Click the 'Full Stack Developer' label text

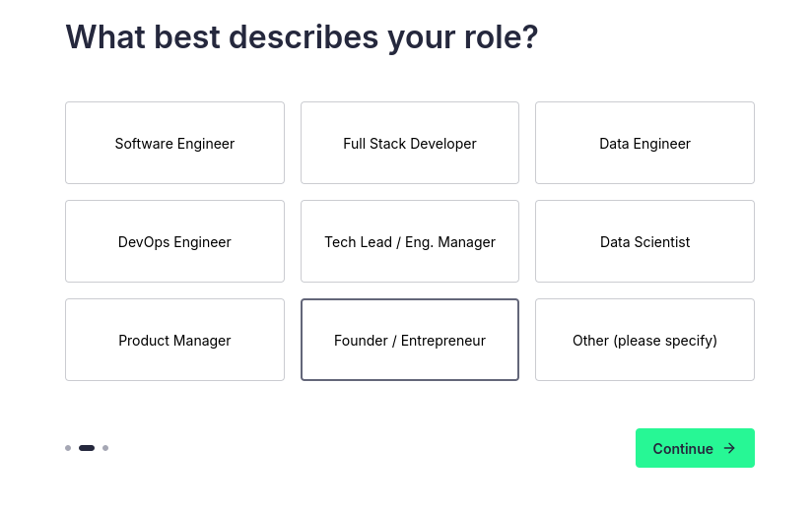pyautogui.click(x=409, y=144)
